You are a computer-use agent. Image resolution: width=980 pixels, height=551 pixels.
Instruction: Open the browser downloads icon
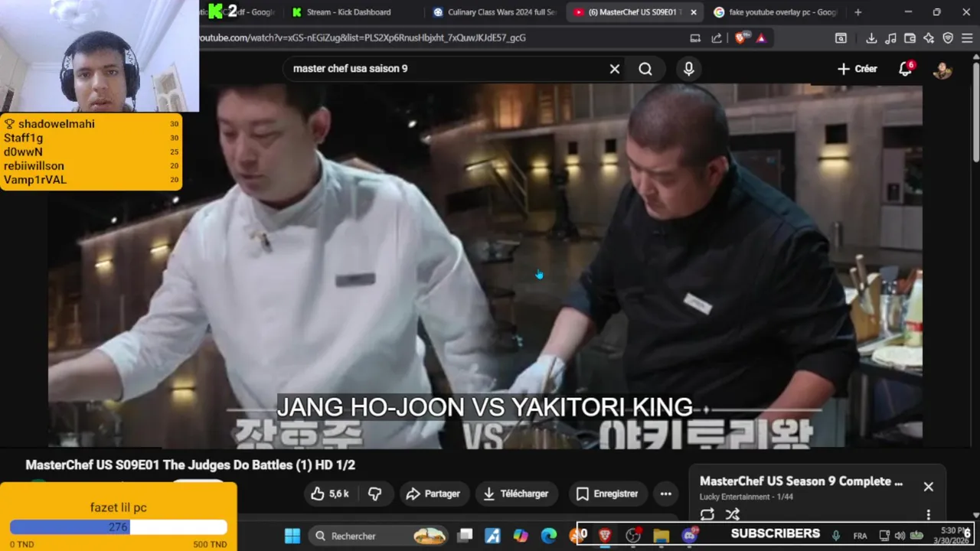click(871, 38)
